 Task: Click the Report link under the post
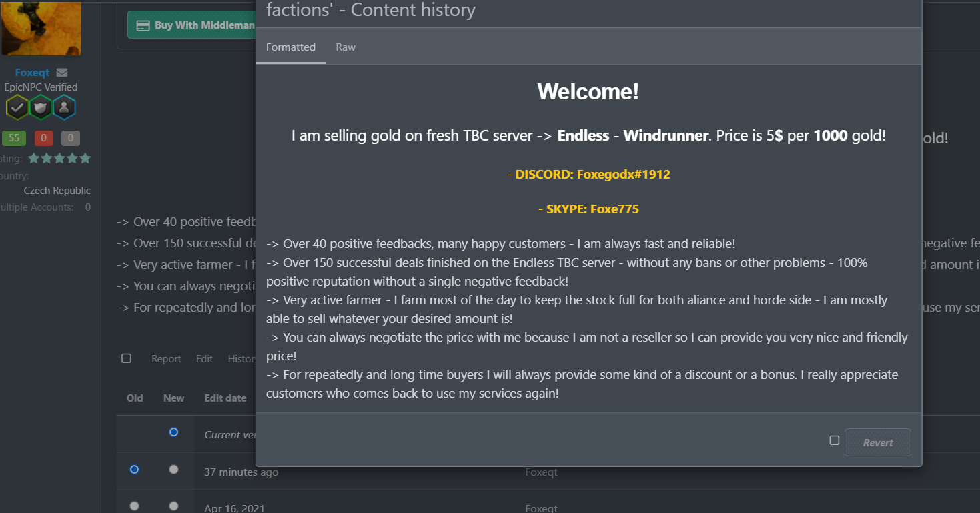[x=166, y=359]
